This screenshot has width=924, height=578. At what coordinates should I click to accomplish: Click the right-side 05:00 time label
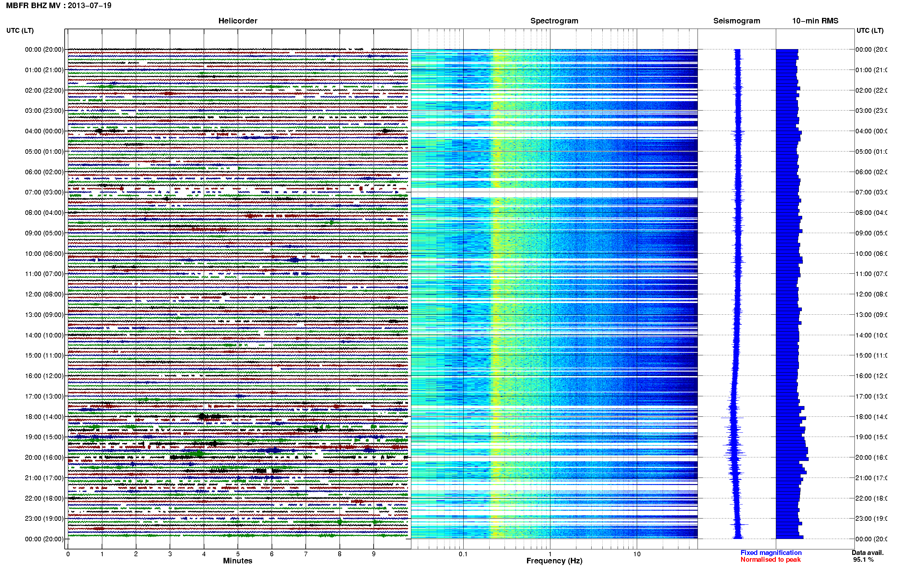coord(871,152)
